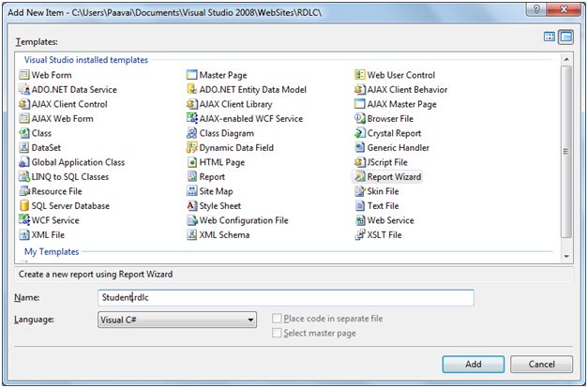Select the Web Service template icon

tap(359, 220)
